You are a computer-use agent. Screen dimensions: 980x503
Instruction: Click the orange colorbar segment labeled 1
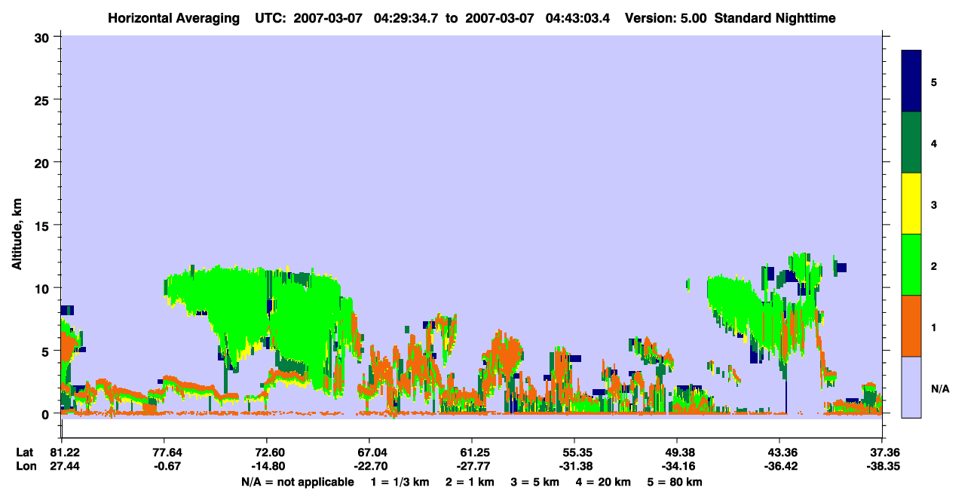[911, 326]
